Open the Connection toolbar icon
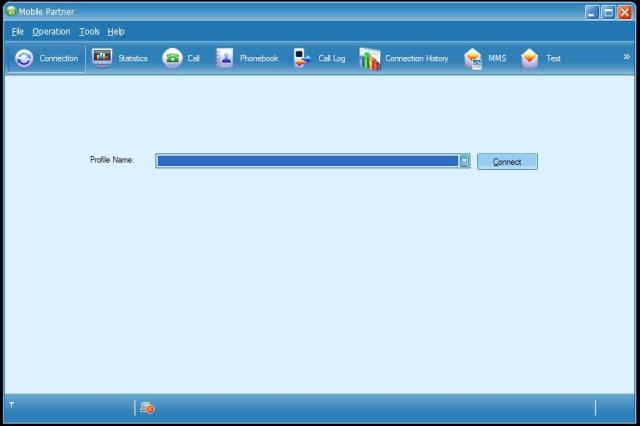This screenshot has width=640, height=426. click(x=24, y=58)
